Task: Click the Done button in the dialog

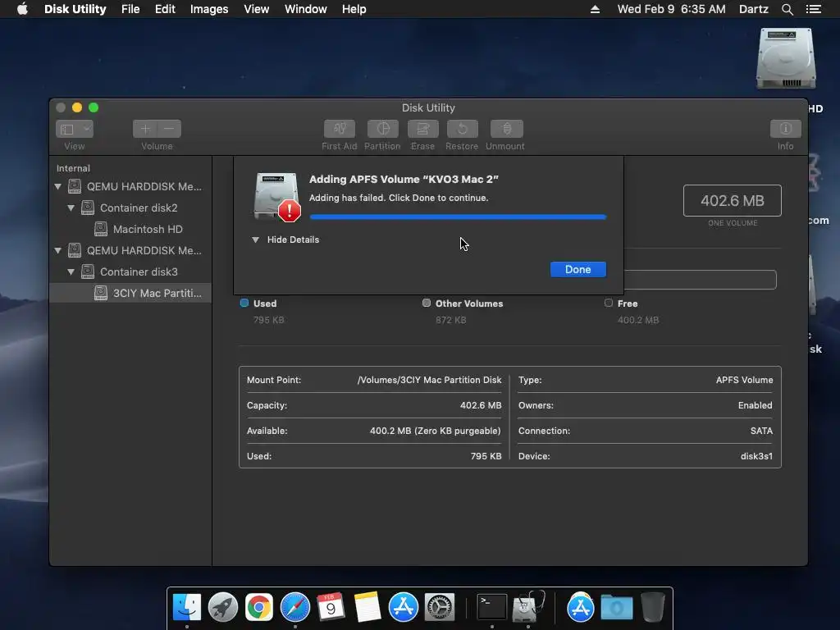Action: click(x=578, y=269)
